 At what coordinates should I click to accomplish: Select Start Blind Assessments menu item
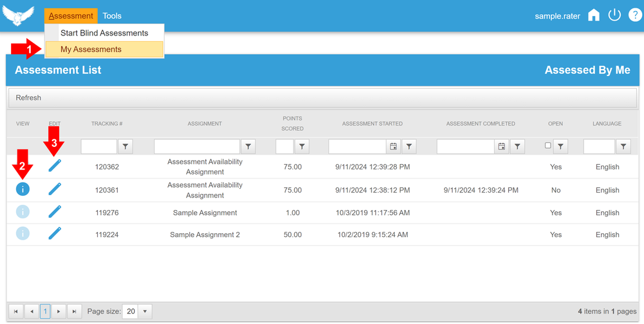tap(104, 33)
